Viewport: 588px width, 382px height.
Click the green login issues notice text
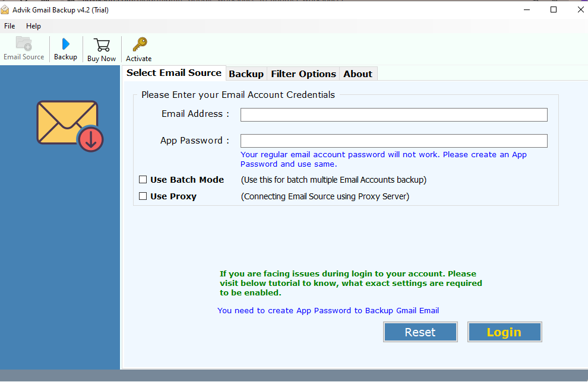[351, 283]
